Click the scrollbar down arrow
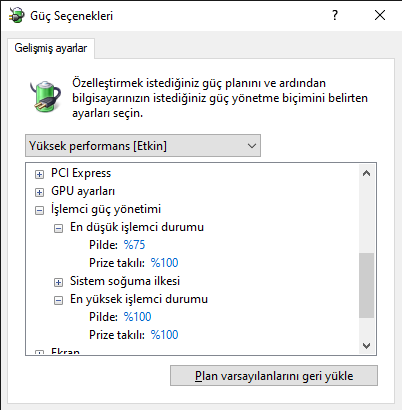The image size is (402, 410). coord(367,346)
